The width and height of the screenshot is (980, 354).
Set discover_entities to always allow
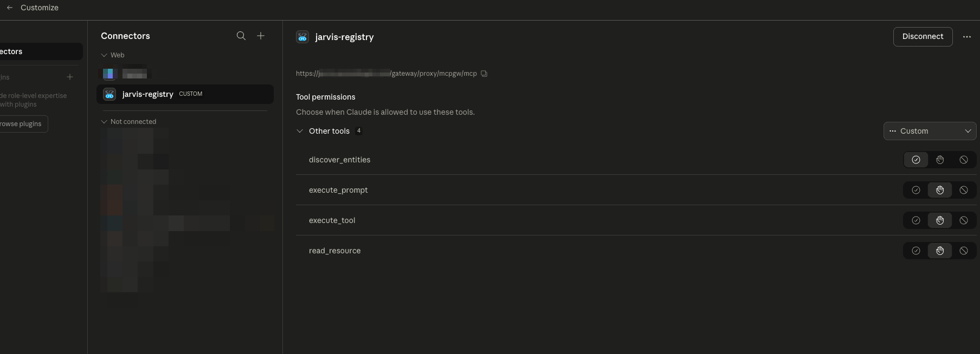(916, 160)
